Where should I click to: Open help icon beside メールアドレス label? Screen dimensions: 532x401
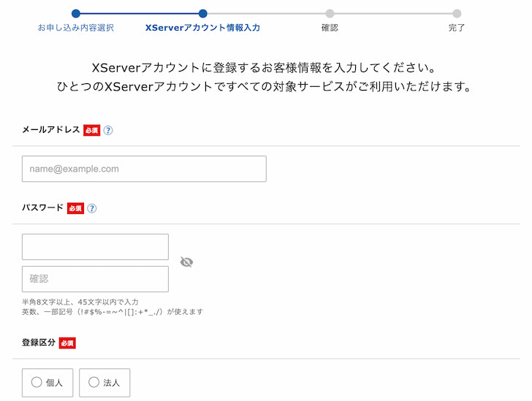click(x=108, y=130)
